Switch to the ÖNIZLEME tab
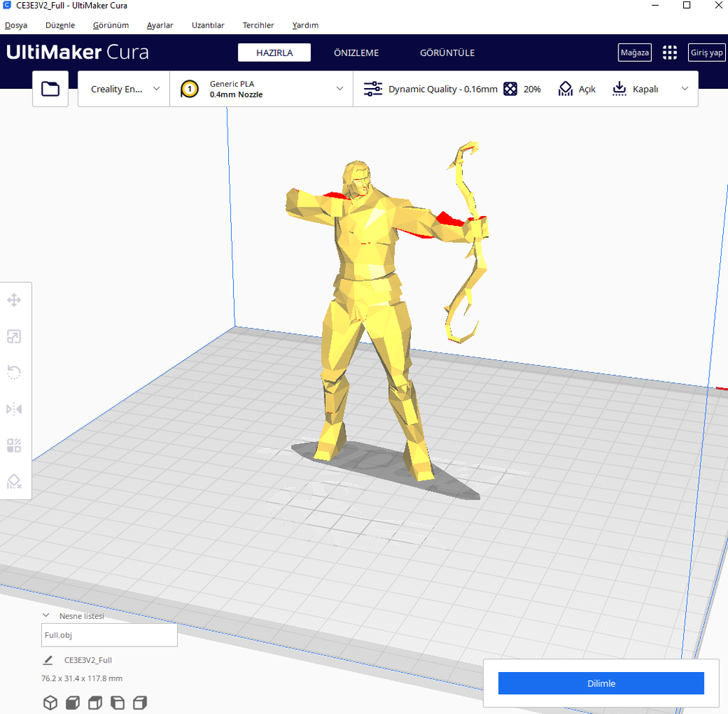This screenshot has height=714, width=728. (x=356, y=52)
